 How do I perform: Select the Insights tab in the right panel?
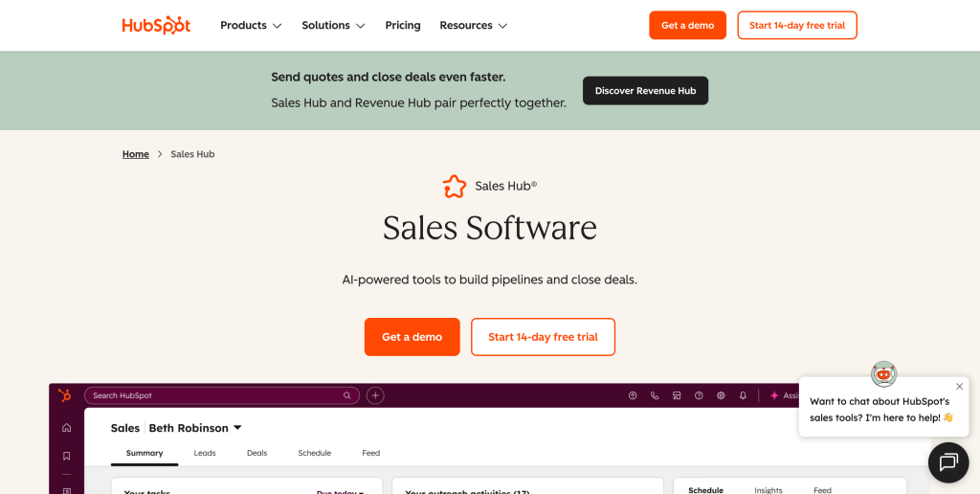click(x=768, y=491)
